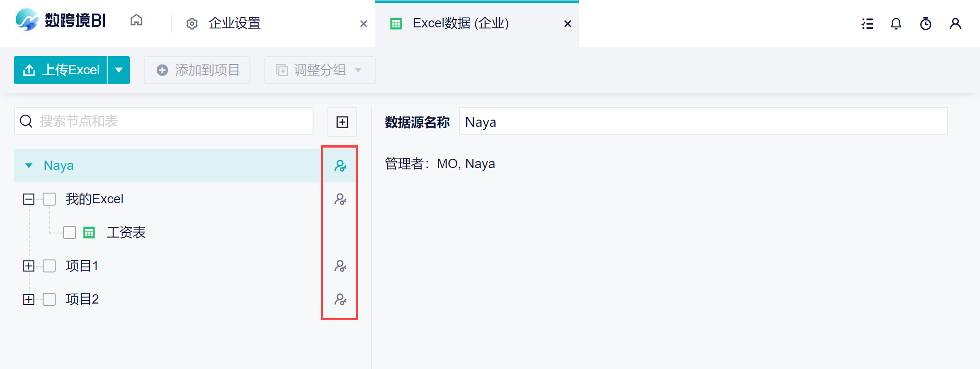Click the 上传Excel button
The image size is (980, 369).
(x=60, y=70)
